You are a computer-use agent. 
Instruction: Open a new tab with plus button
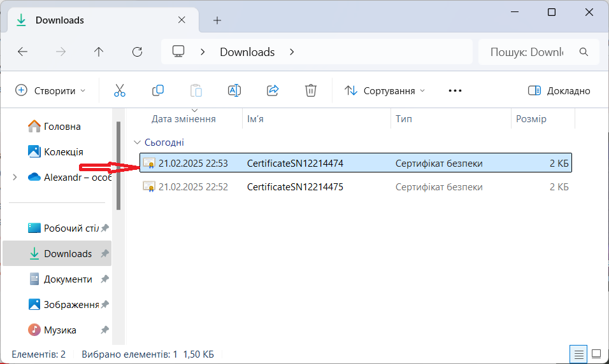pyautogui.click(x=217, y=20)
